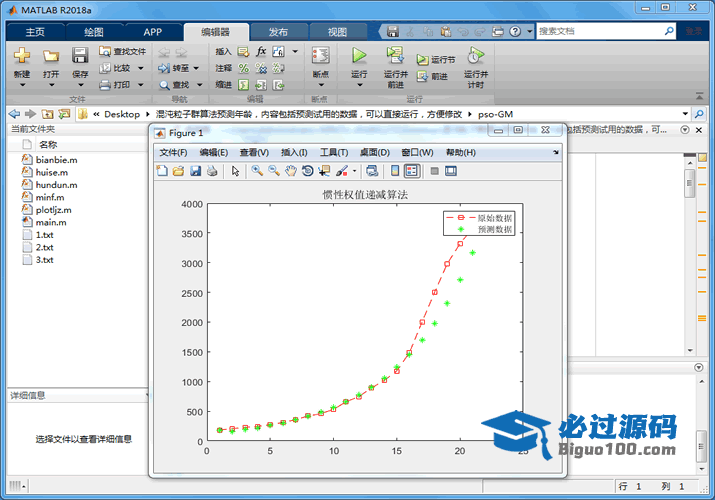Click the 保存 (Save) disk icon
This screenshot has width=715, height=500.
tap(80, 56)
